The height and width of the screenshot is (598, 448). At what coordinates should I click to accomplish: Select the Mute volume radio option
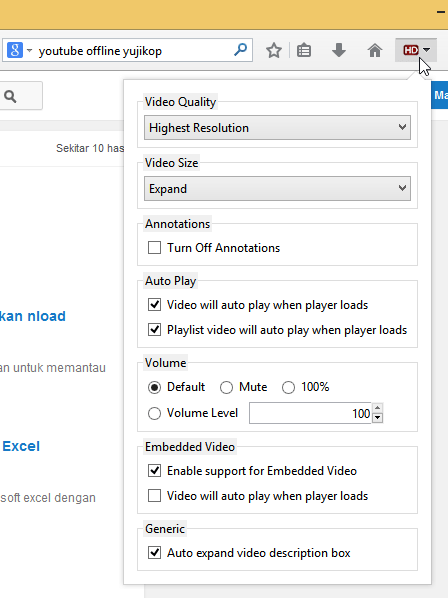pos(226,387)
